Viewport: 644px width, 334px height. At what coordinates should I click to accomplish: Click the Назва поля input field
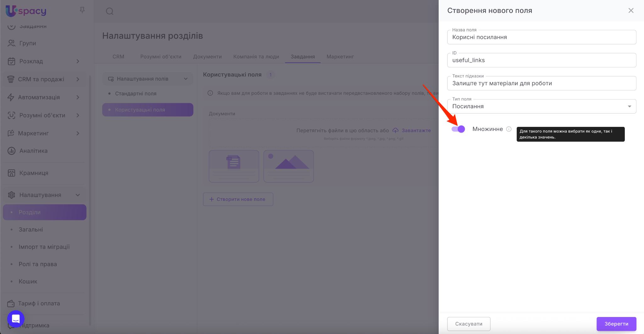[x=541, y=37]
